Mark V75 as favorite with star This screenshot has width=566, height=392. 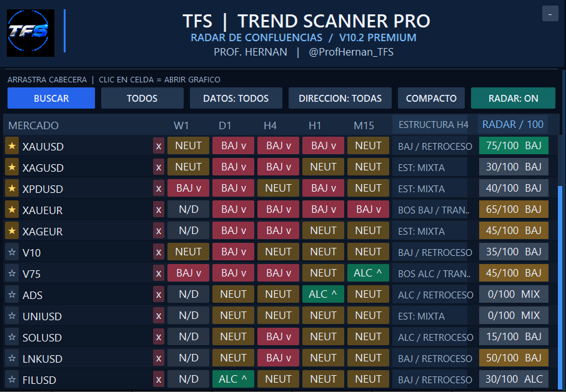click(x=11, y=273)
